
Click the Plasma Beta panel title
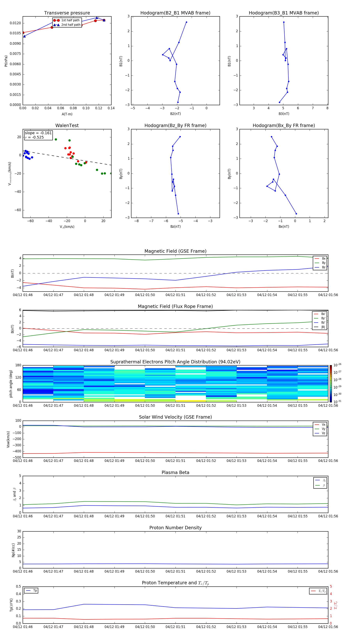(x=175, y=472)
